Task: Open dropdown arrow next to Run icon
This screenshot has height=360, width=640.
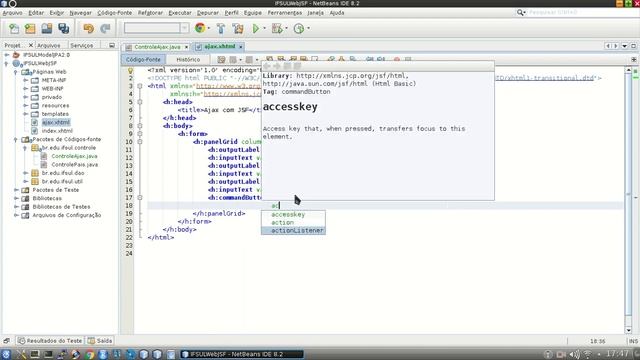Action: coord(264,29)
